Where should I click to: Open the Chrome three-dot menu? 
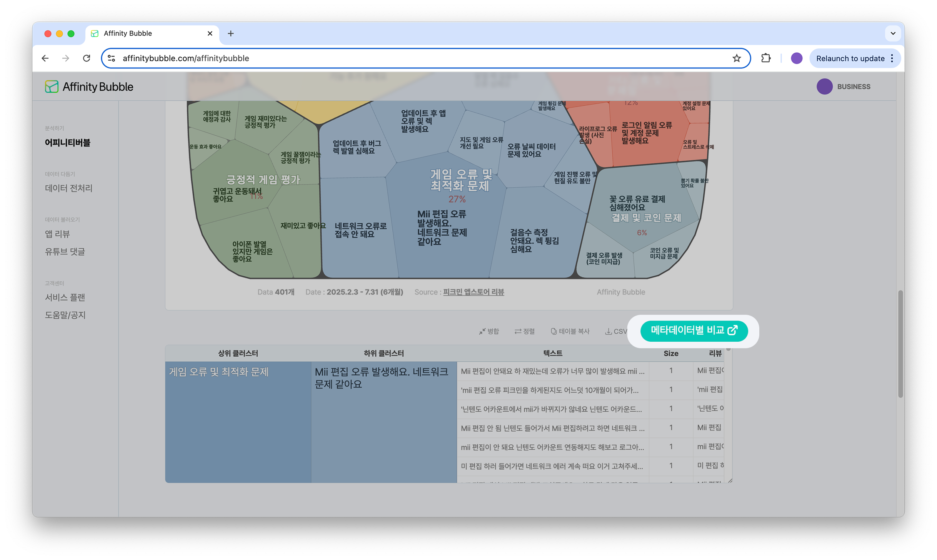tap(892, 58)
